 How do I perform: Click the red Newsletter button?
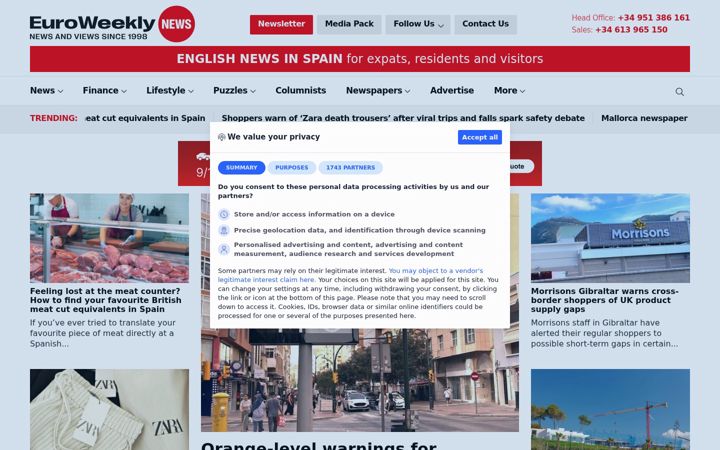click(x=281, y=24)
